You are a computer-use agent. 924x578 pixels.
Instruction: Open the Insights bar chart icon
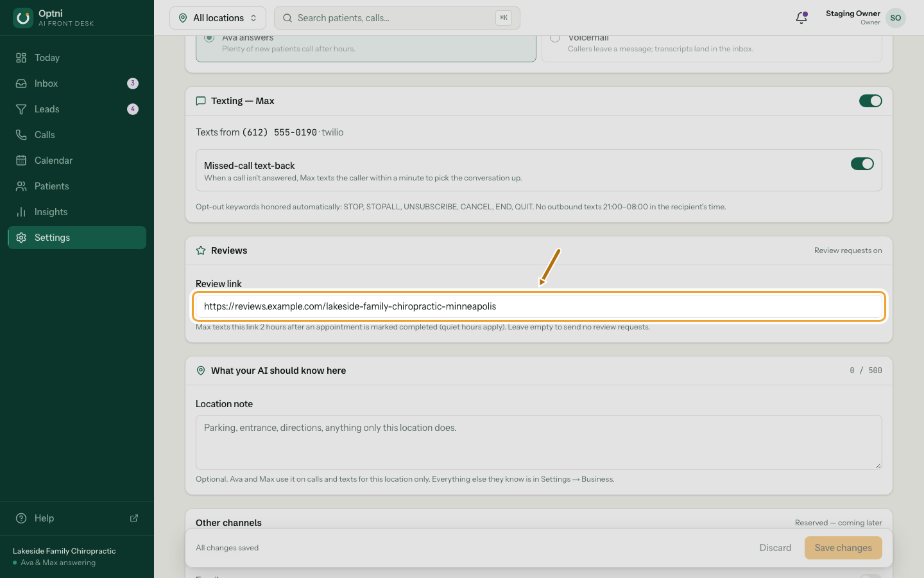coord(21,212)
